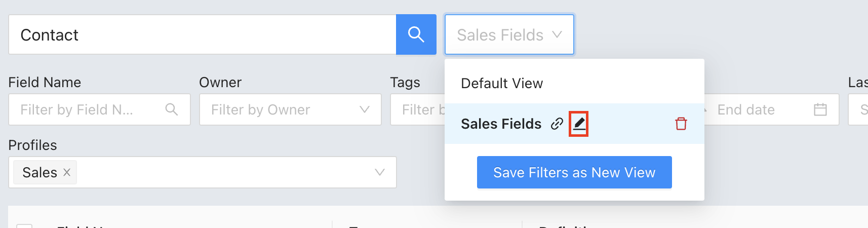Focus the Contact search box

(202, 34)
